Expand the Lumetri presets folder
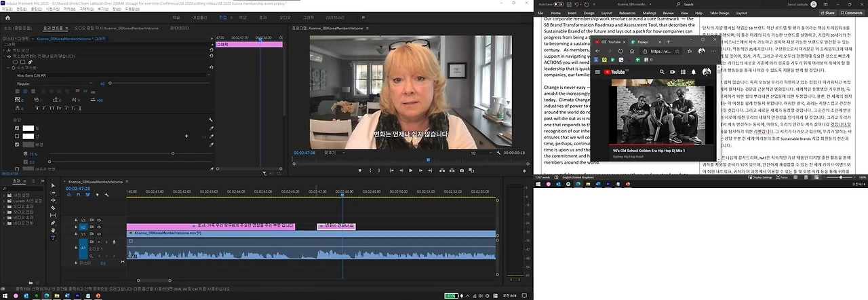Image resolution: width=868 pixels, height=300 pixels. click(x=3, y=201)
